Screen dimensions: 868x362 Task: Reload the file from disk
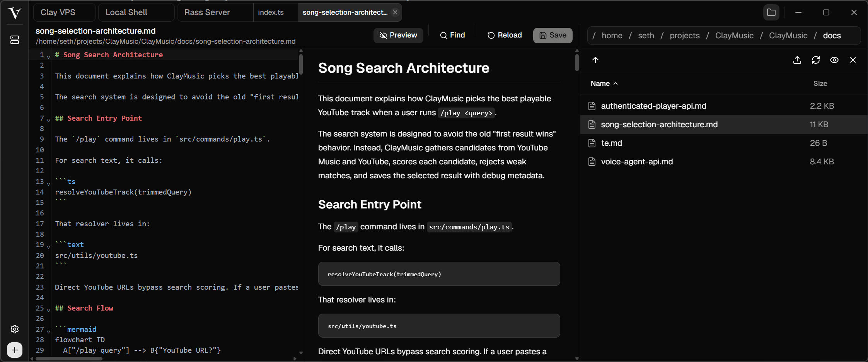tap(505, 35)
